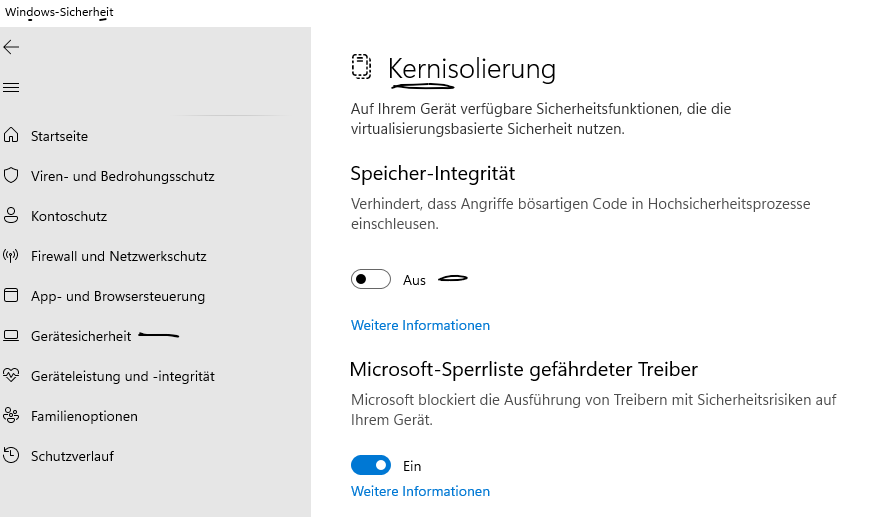Click the Kontoschutz person icon
869x517 pixels.
tap(12, 216)
